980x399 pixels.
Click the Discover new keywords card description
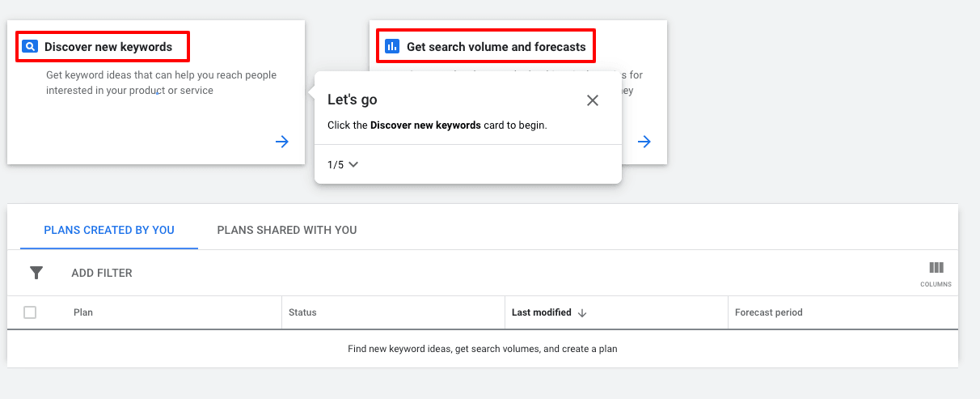[x=161, y=83]
